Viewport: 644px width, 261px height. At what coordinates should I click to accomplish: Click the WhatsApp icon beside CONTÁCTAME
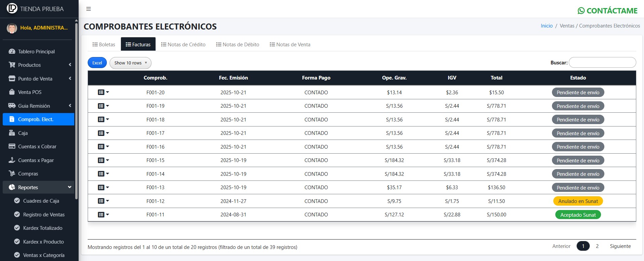tap(581, 11)
